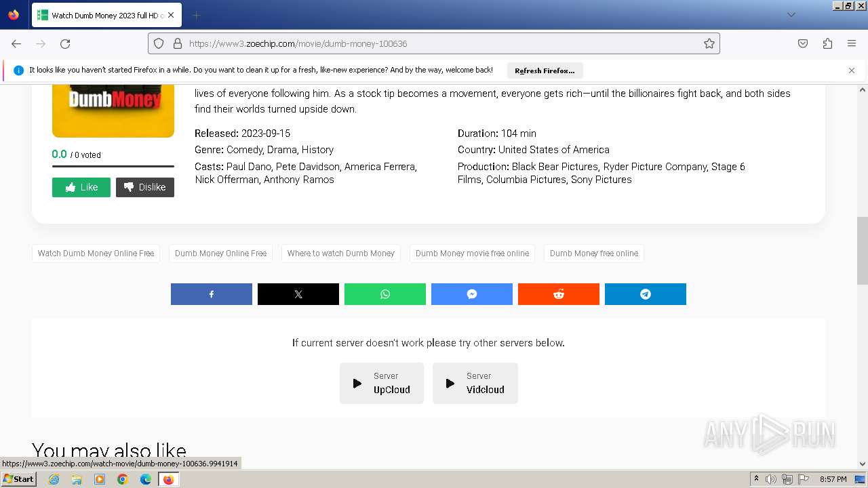
Task: Reload the current page
Action: point(65,43)
